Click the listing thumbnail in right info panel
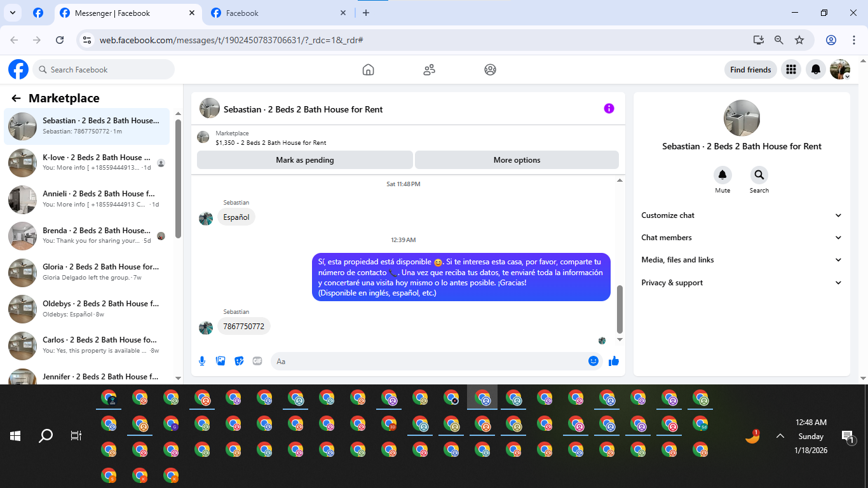868x488 pixels. [742, 118]
